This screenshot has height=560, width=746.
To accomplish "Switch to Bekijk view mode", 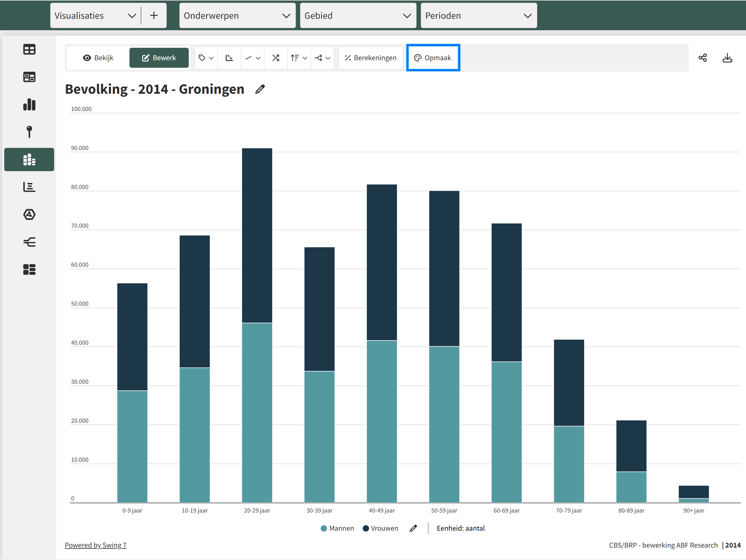I will coord(98,58).
